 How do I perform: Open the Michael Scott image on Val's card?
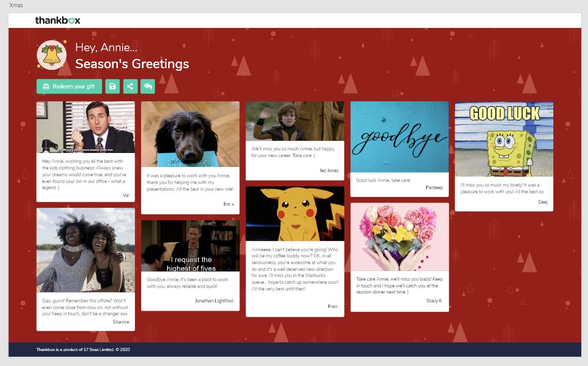[85, 127]
